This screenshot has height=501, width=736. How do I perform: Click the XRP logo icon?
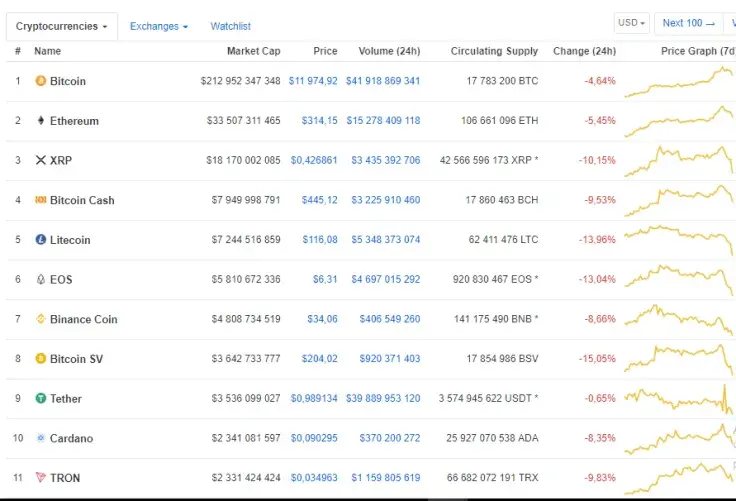click(41, 160)
